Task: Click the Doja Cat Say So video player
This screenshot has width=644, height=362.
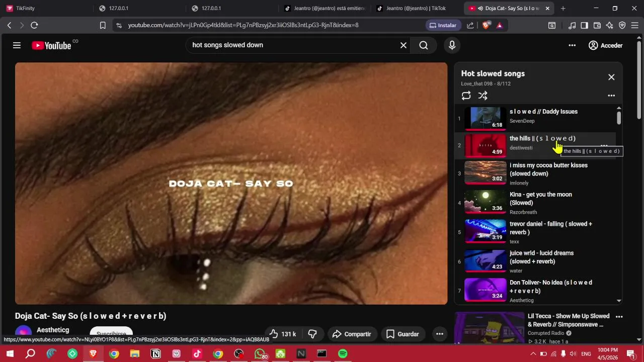Action: tap(231, 183)
